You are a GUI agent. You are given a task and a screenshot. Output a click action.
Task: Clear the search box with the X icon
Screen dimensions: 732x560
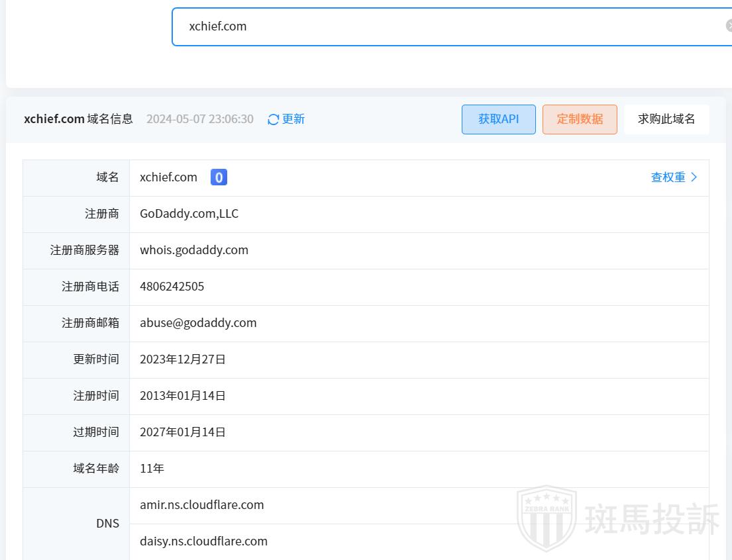tap(729, 26)
